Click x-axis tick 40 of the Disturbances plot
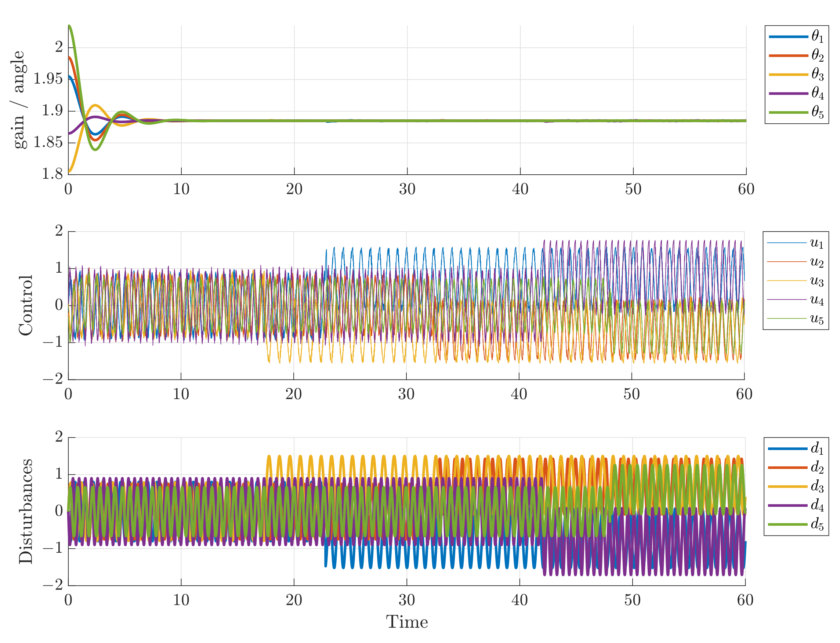The height and width of the screenshot is (643, 840). (519, 600)
